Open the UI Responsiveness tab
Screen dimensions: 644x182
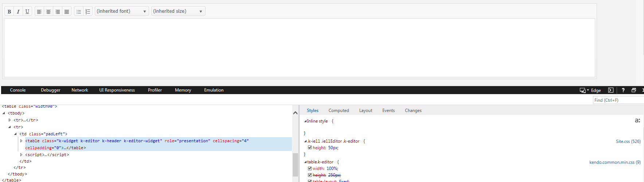[x=117, y=90]
